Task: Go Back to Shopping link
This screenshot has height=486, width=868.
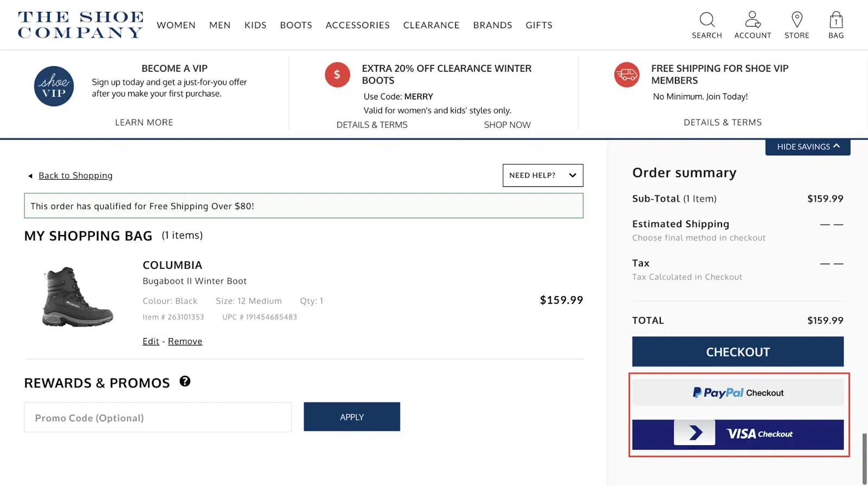Action: pyautogui.click(x=75, y=175)
